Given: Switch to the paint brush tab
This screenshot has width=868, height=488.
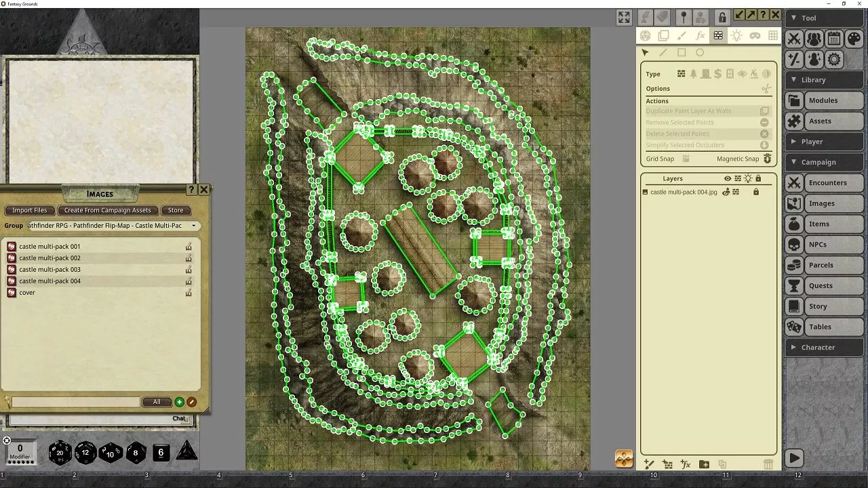Looking at the screenshot, I should (x=682, y=35).
